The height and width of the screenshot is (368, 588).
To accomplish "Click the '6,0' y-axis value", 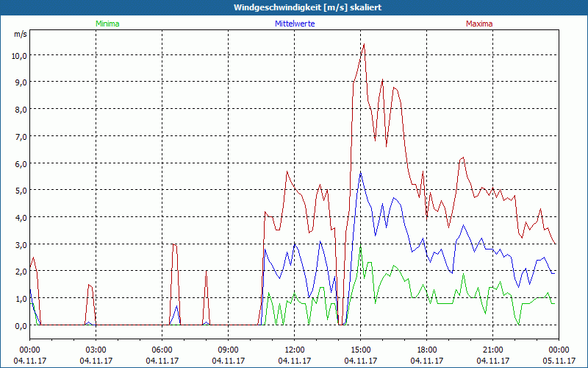I will [21, 163].
